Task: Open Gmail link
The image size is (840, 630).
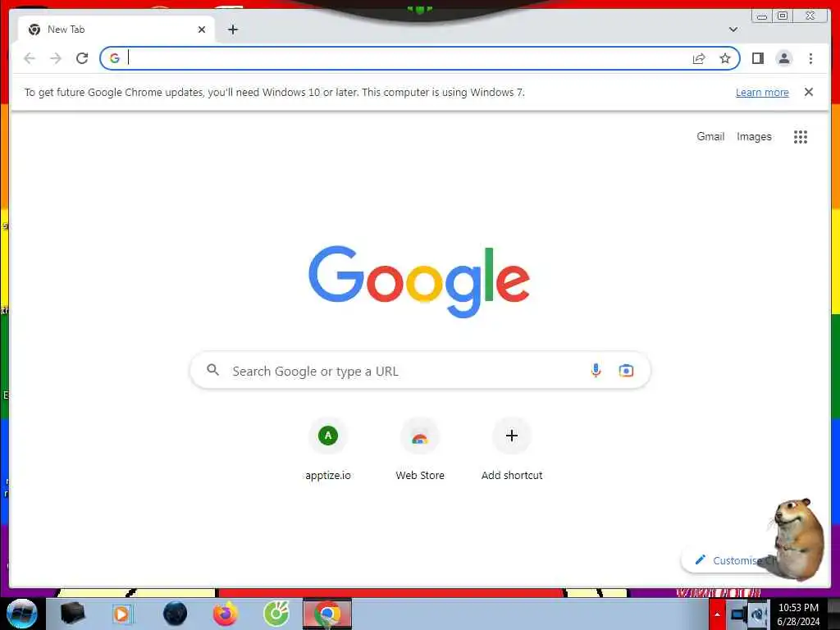Action: tap(710, 137)
